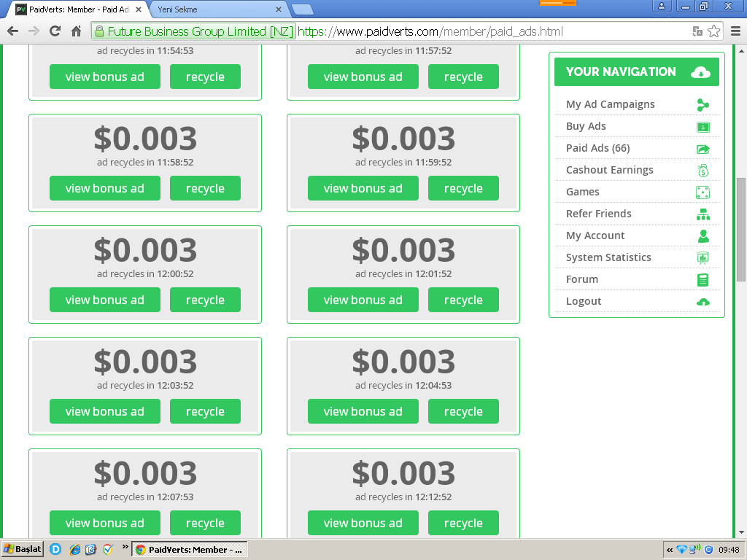
Task: View bonus ad recycling in 12:12:52
Action: click(363, 522)
